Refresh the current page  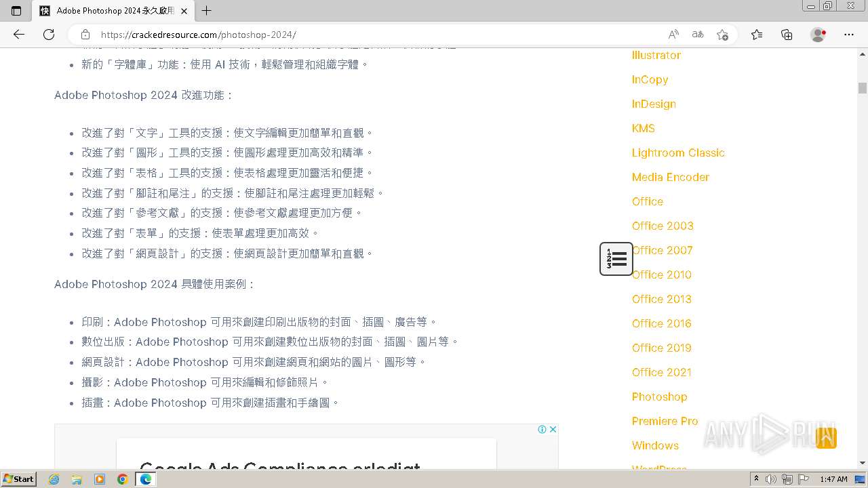[x=49, y=35]
